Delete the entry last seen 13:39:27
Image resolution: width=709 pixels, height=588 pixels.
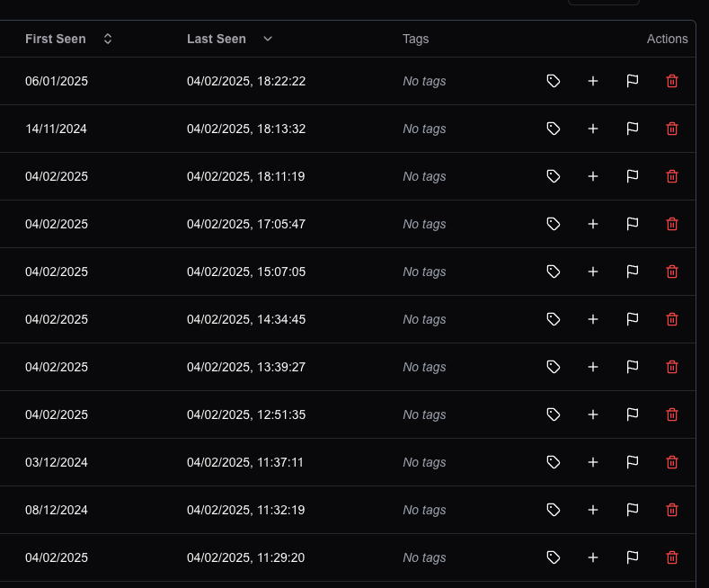[x=672, y=367]
